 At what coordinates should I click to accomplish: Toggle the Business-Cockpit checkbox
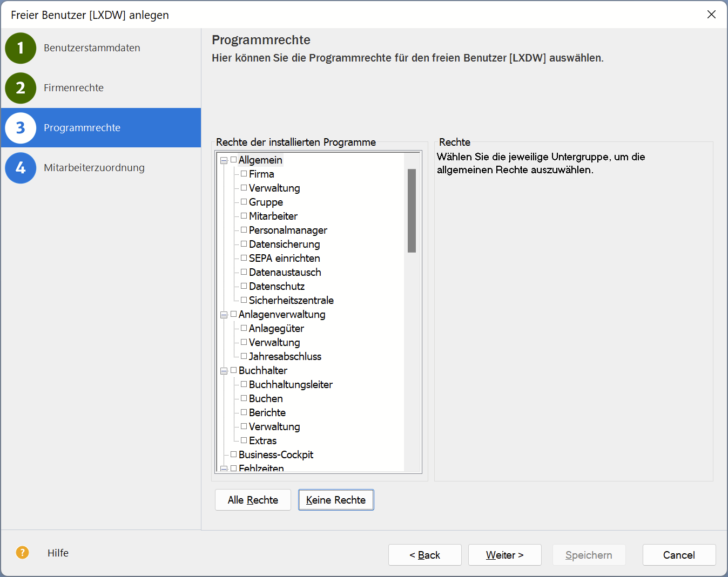pos(234,454)
